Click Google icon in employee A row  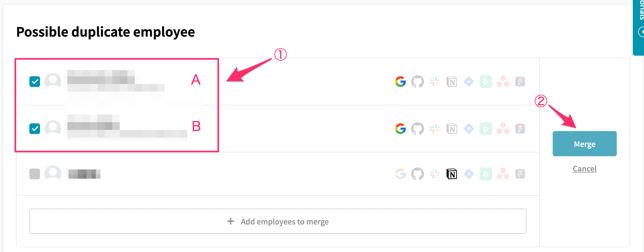tap(400, 82)
